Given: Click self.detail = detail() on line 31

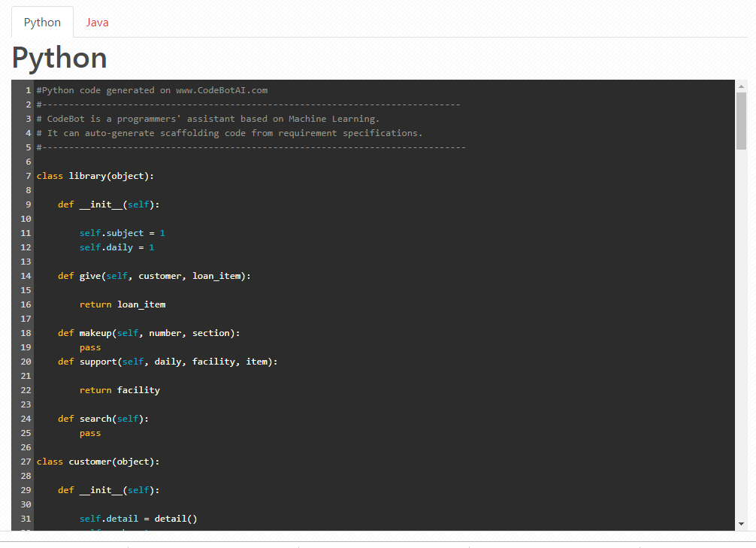Looking at the screenshot, I should [x=138, y=518].
